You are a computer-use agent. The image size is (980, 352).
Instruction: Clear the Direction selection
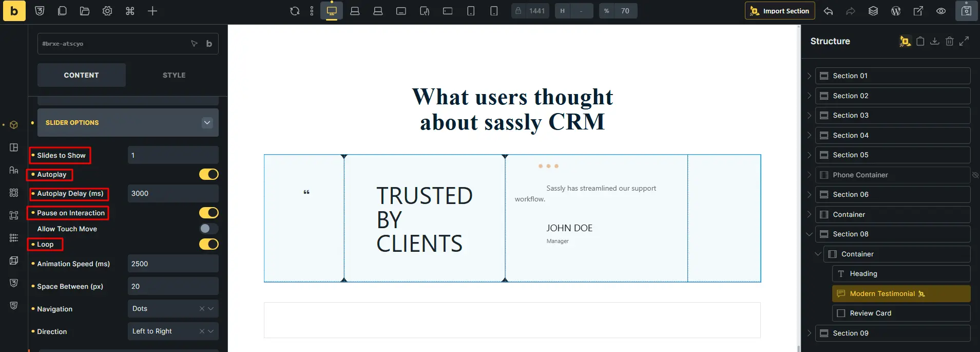[x=202, y=331]
